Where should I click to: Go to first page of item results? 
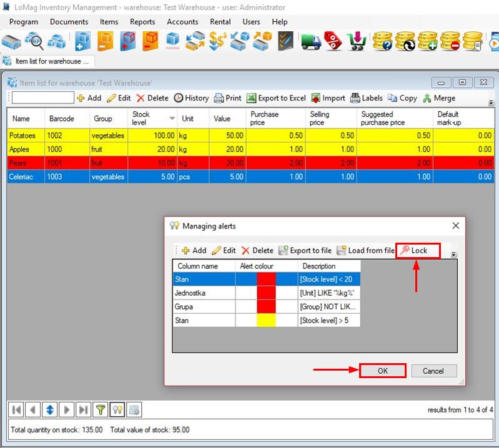point(16,410)
